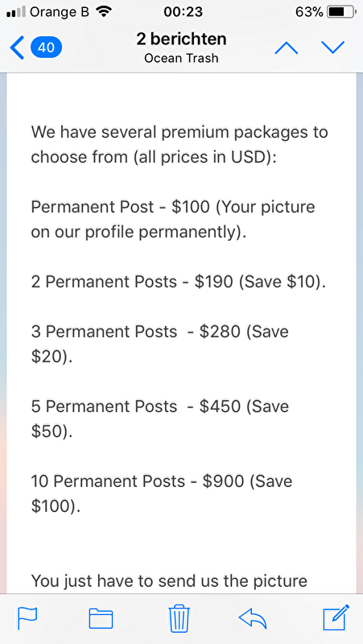Tap the 'Ocean Trash' subject subtitle
The height and width of the screenshot is (644, 363).
182,58
